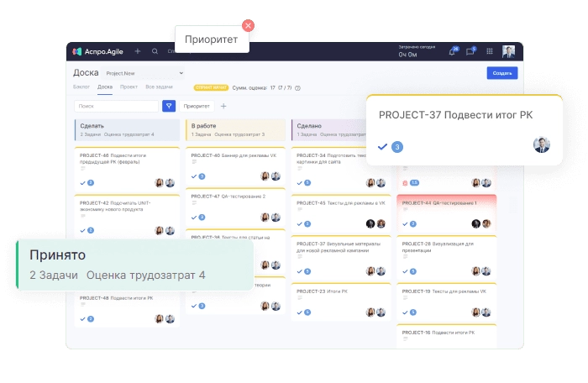The height and width of the screenshot is (383, 588).
Task: Click the plus icon in top navigation bar
Action: tap(138, 51)
